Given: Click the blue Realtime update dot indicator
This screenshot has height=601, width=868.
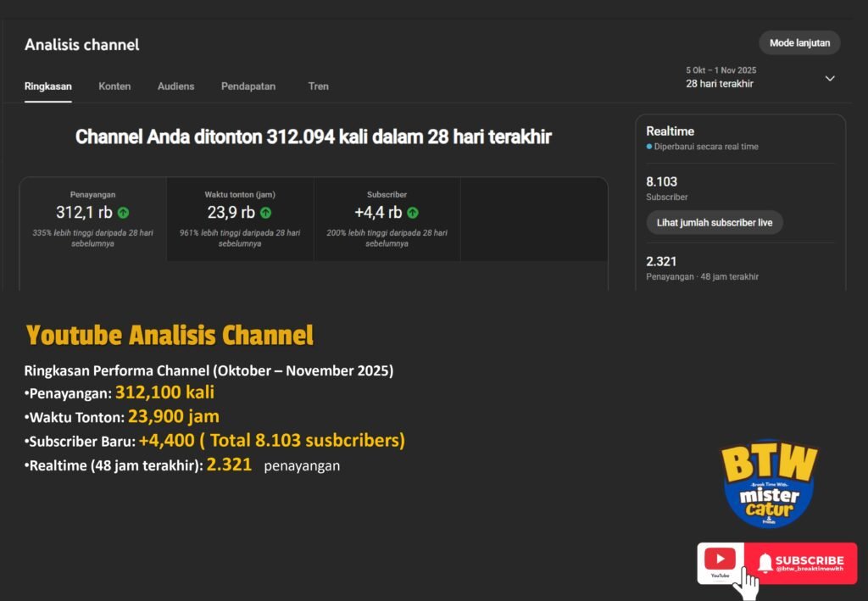Looking at the screenshot, I should 649,147.
